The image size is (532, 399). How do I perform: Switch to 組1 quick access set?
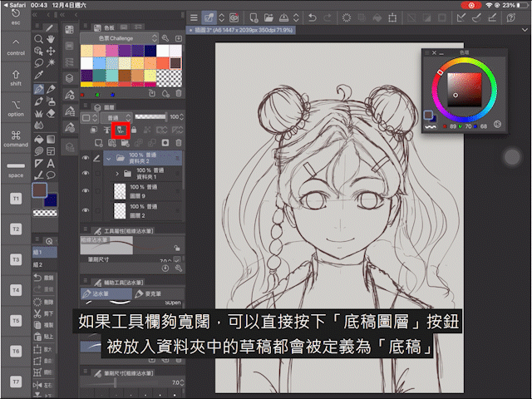coord(44,253)
